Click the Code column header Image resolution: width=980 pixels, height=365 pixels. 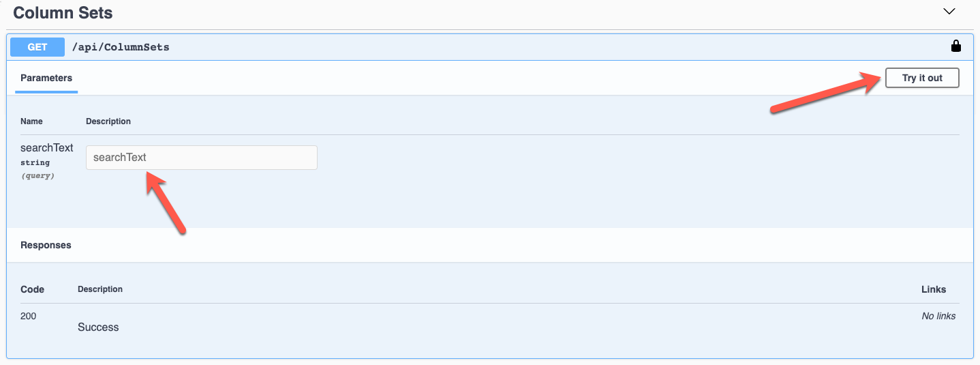32,289
